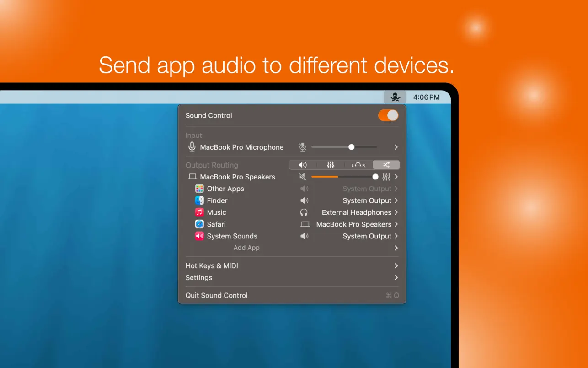Open the Hot Keys & MIDI submenu
The height and width of the screenshot is (368, 588).
[292, 265]
